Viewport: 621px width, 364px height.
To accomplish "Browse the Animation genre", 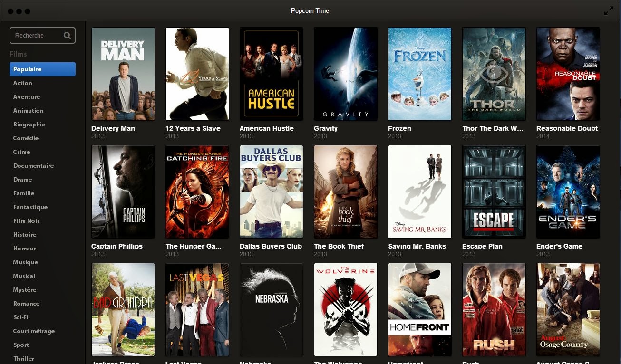I will (x=29, y=111).
